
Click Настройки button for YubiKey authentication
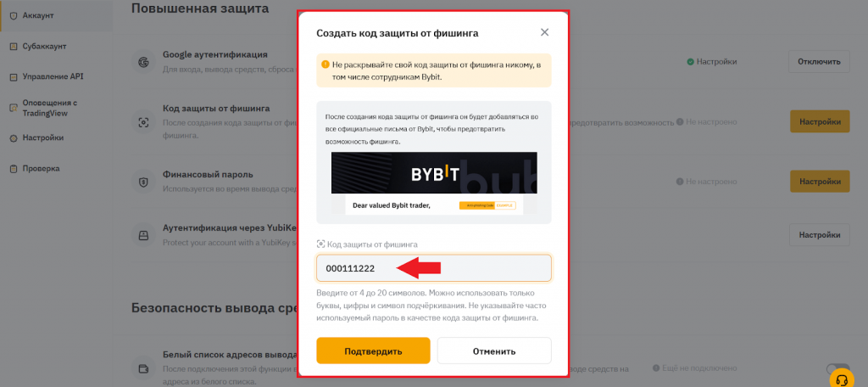(819, 234)
